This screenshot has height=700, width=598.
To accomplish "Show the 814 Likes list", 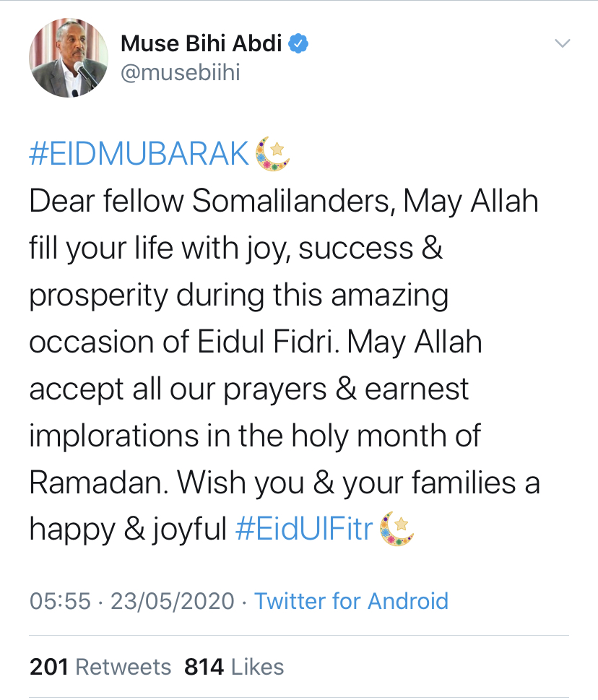I will [234, 667].
